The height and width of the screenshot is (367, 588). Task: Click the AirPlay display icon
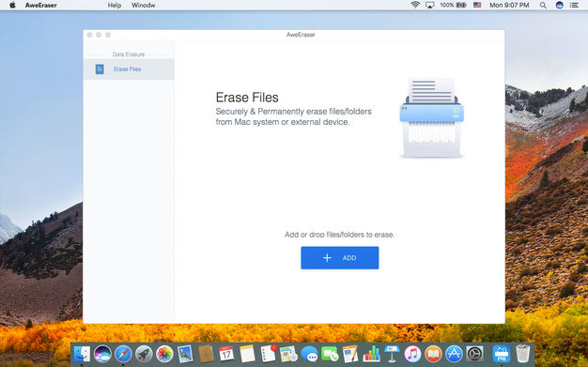pos(430,6)
